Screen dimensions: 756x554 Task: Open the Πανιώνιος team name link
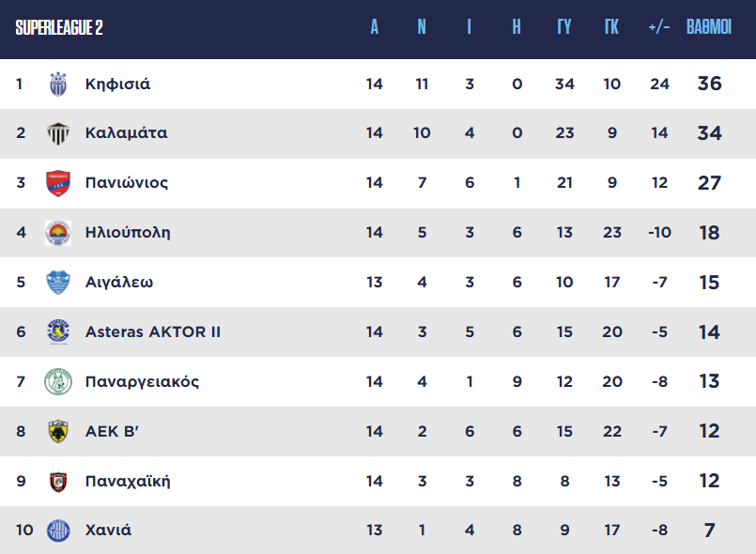(127, 183)
